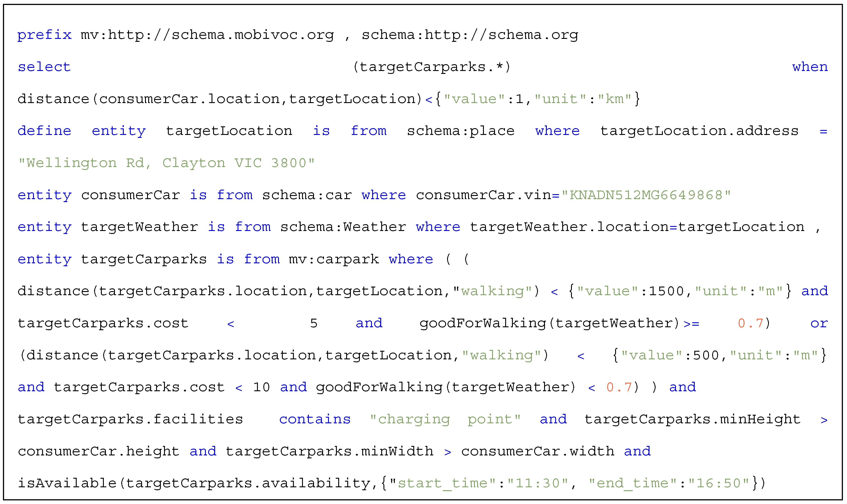Click the "charging point" string
Image resolution: width=847 pixels, height=504 pixels.
coord(445,419)
